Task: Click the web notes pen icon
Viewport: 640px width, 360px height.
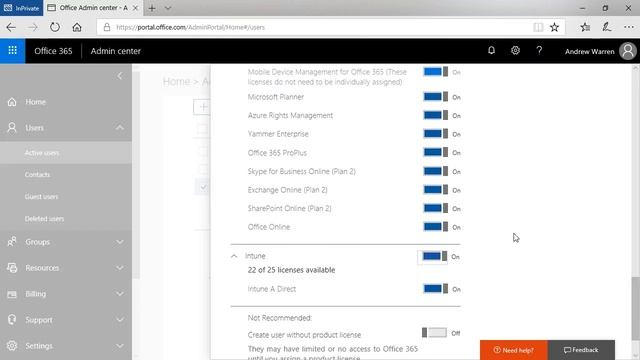Action: 607,27
